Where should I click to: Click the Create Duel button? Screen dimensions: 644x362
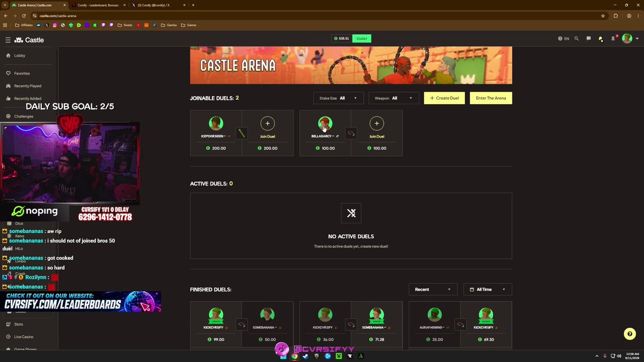444,98
